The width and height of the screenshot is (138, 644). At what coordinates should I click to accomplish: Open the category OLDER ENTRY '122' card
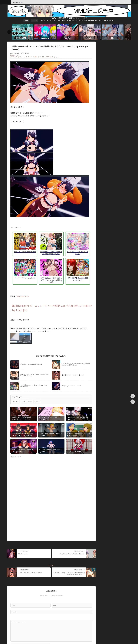(x=74, y=572)
